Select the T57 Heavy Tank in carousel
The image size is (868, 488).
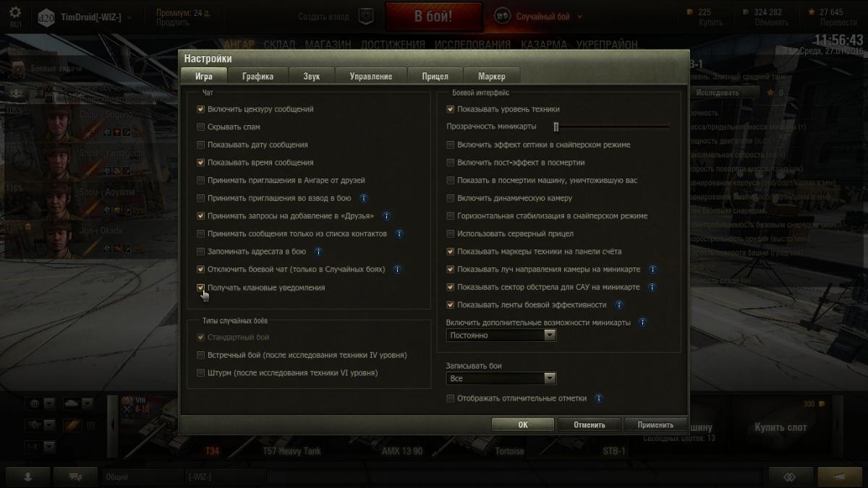coord(292,451)
